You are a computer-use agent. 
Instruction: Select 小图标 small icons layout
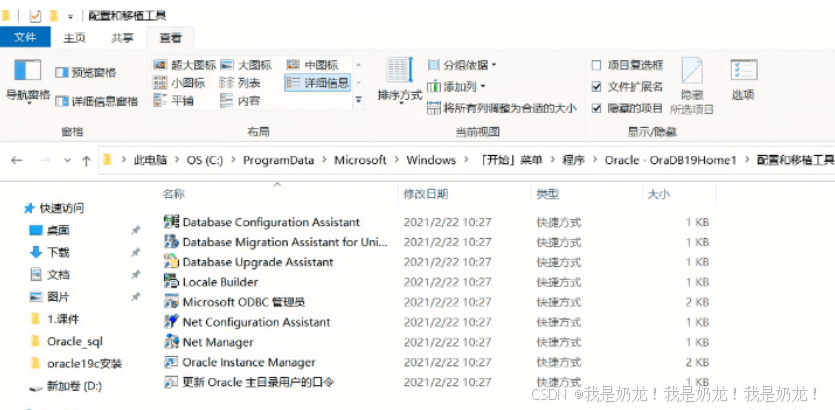click(179, 83)
